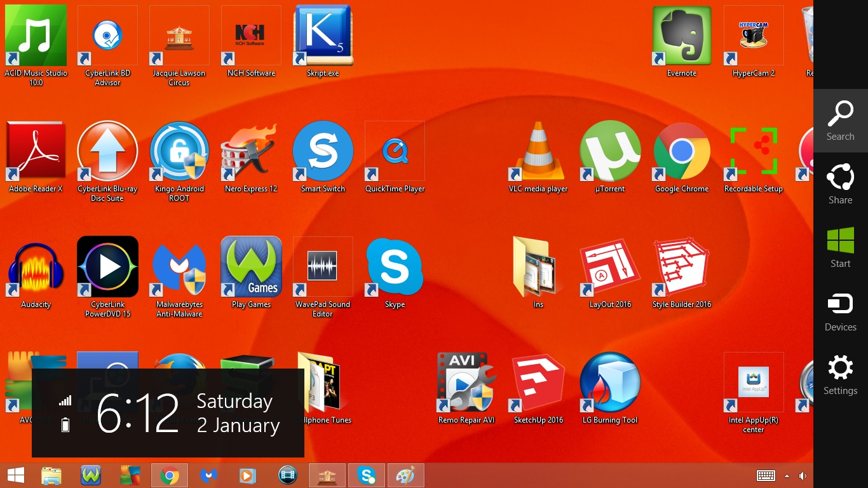Switch to Paint on the taskbar
This screenshot has height=488, width=868.
point(405,475)
